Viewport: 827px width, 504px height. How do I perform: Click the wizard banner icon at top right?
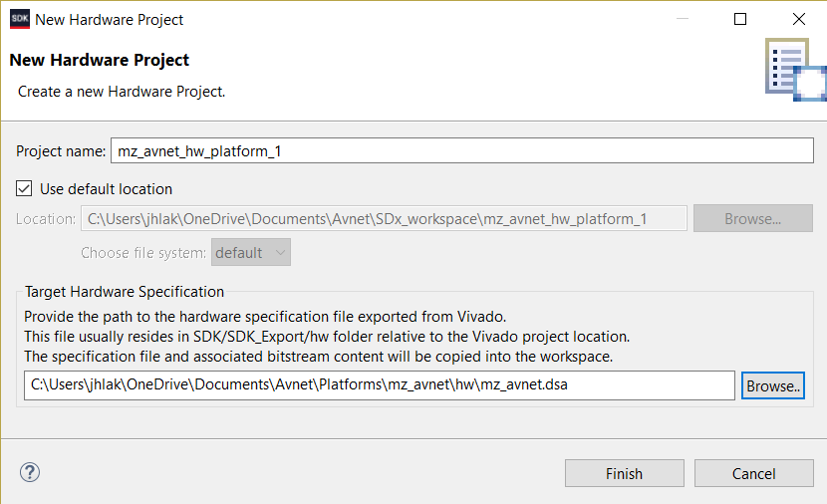(x=794, y=70)
